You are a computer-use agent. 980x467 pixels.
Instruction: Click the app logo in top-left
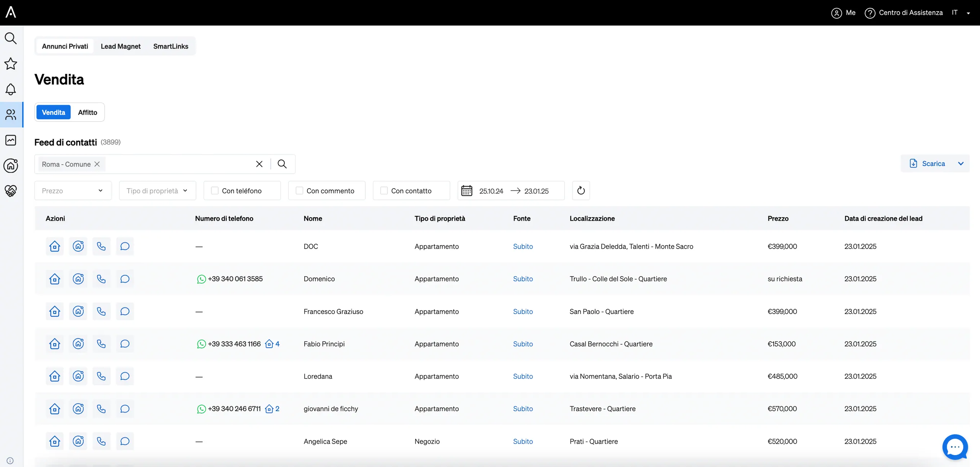pyautogui.click(x=11, y=12)
